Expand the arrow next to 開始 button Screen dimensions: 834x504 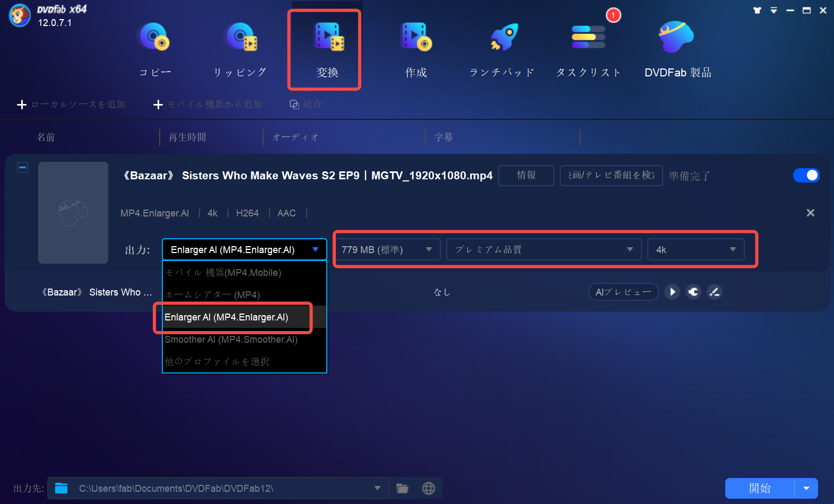click(806, 488)
